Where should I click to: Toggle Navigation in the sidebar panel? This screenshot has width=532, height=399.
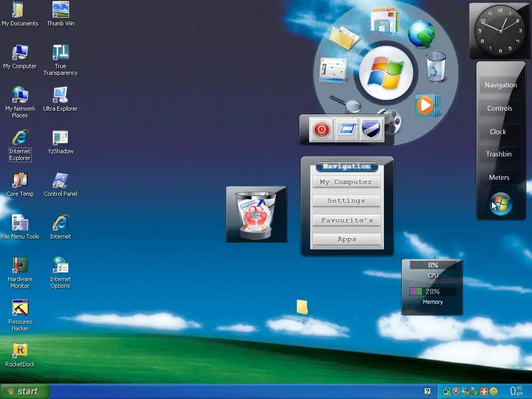(x=500, y=85)
